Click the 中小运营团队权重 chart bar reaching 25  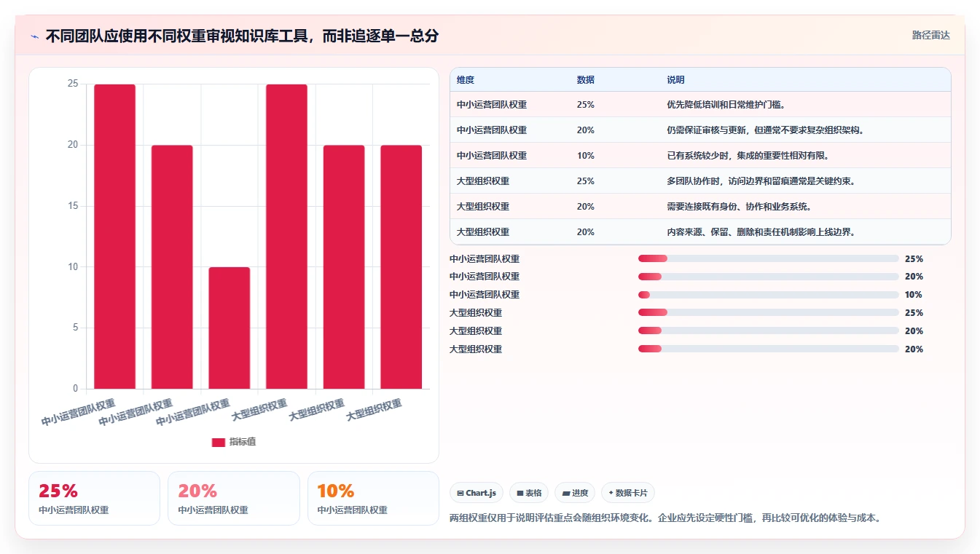(115, 237)
